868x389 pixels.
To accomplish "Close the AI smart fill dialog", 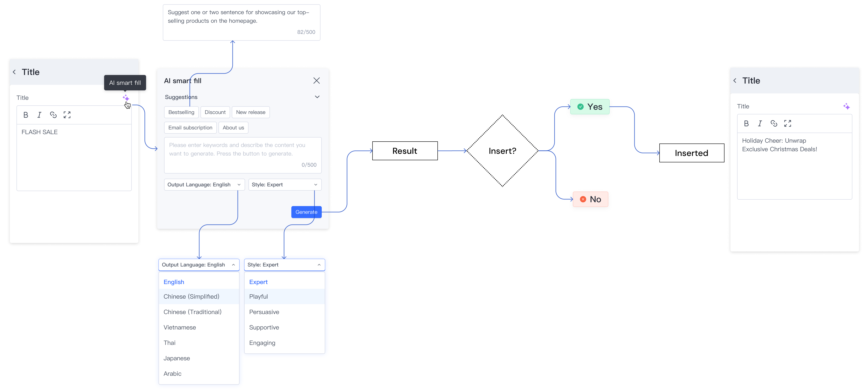I will [316, 81].
